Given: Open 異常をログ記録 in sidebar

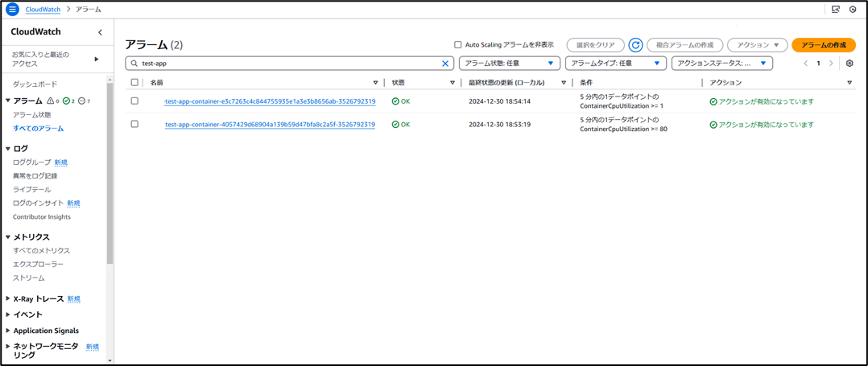Looking at the screenshot, I should (35, 176).
